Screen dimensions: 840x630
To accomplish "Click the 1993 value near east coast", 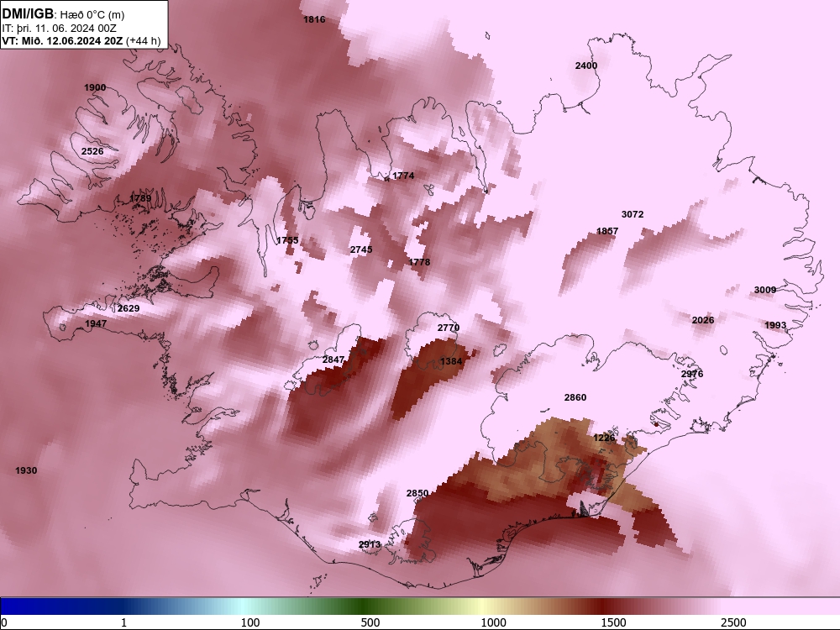I will 775,326.
